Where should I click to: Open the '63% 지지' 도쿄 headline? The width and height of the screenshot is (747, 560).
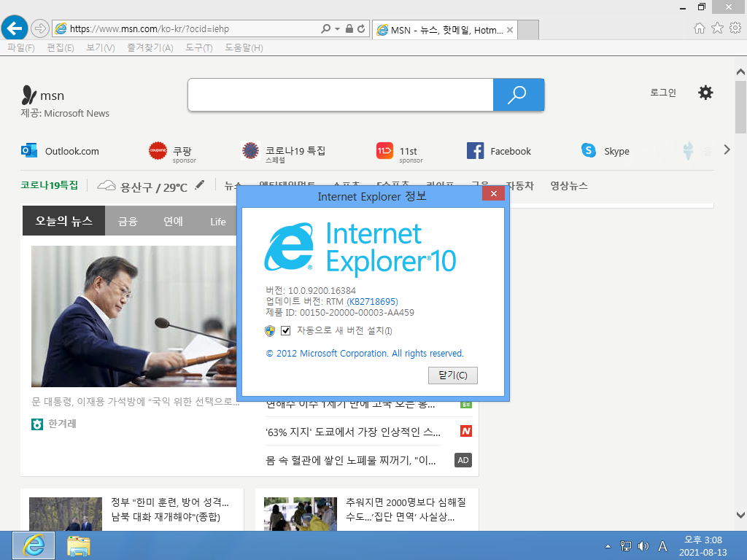353,432
